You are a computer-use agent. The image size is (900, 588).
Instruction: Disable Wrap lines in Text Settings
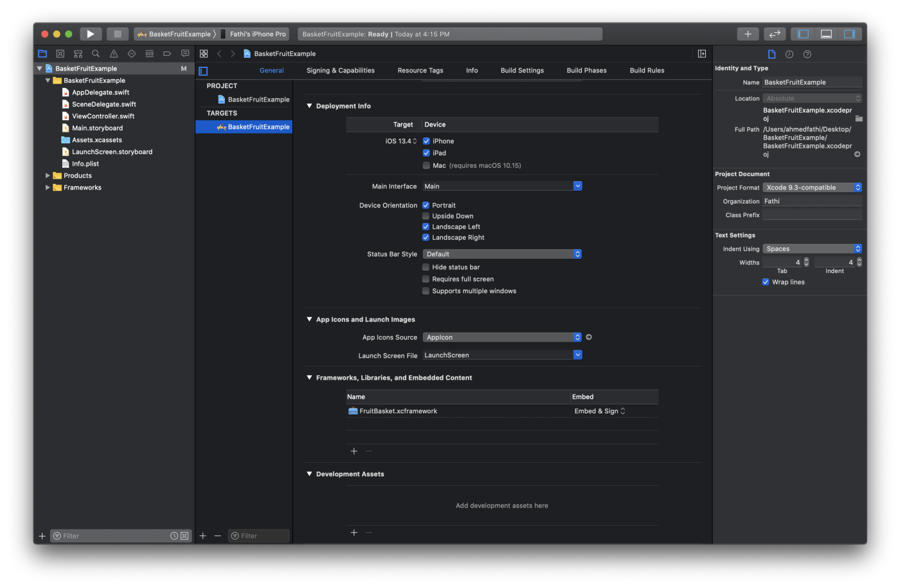pos(766,281)
